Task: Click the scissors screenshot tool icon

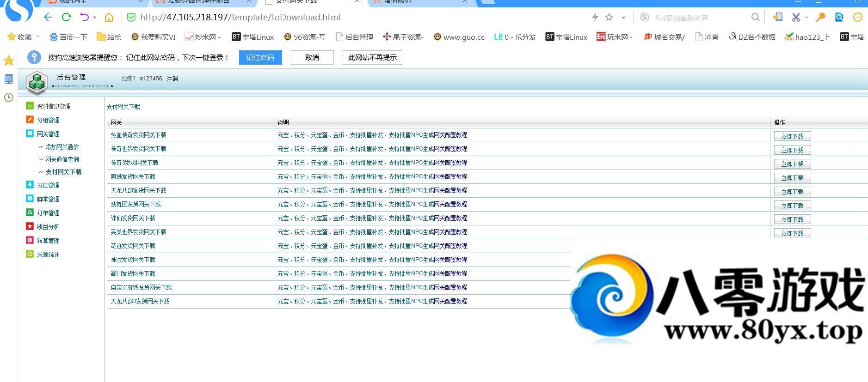Action: point(796,18)
